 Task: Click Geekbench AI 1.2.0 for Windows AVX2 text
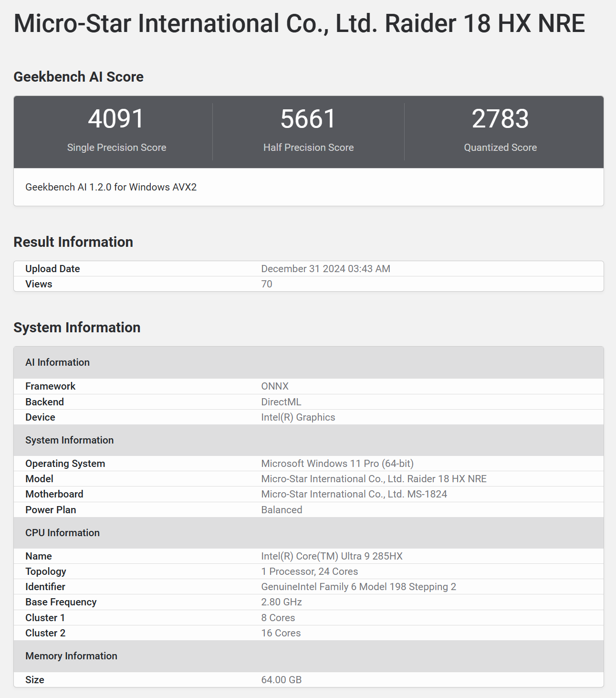pyautogui.click(x=111, y=187)
